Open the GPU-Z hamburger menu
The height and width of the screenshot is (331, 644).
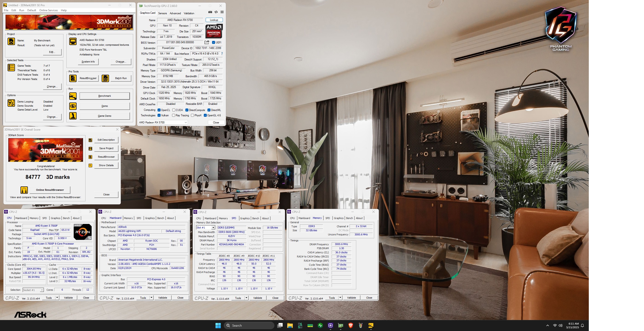(x=222, y=12)
